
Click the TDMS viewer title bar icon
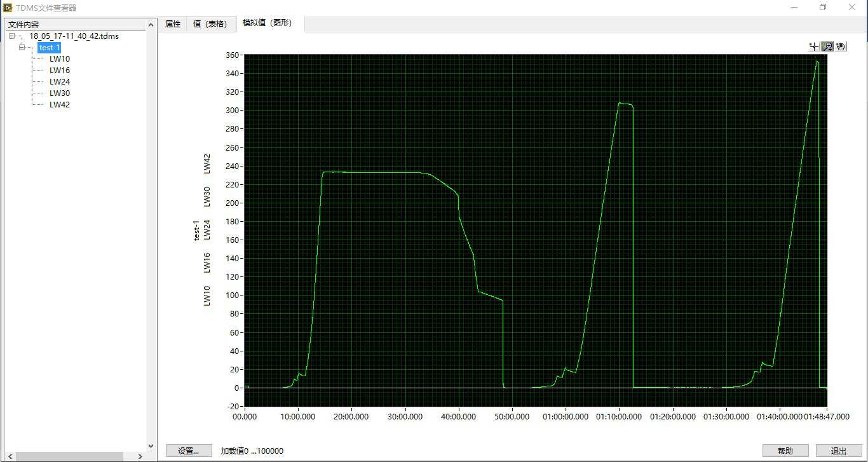click(x=8, y=8)
